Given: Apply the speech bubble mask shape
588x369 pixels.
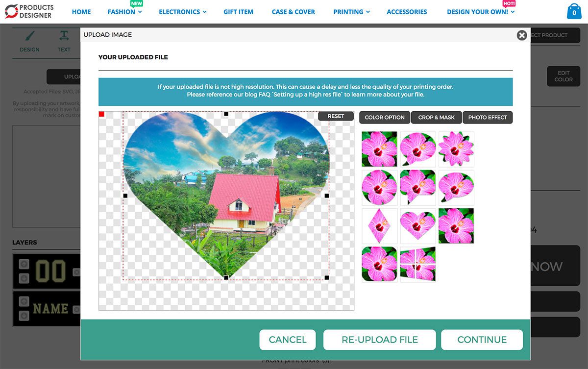Looking at the screenshot, I should 418,149.
